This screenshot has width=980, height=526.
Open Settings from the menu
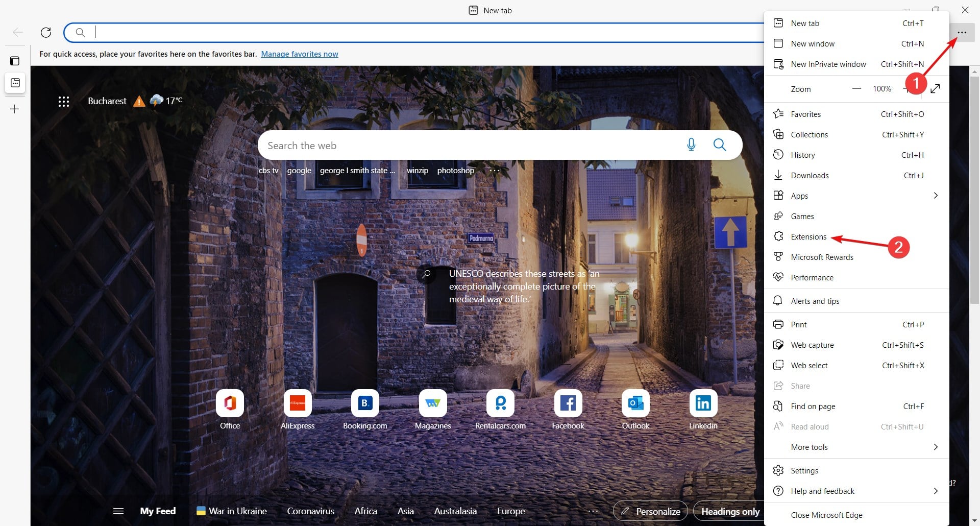pyautogui.click(x=856, y=470)
